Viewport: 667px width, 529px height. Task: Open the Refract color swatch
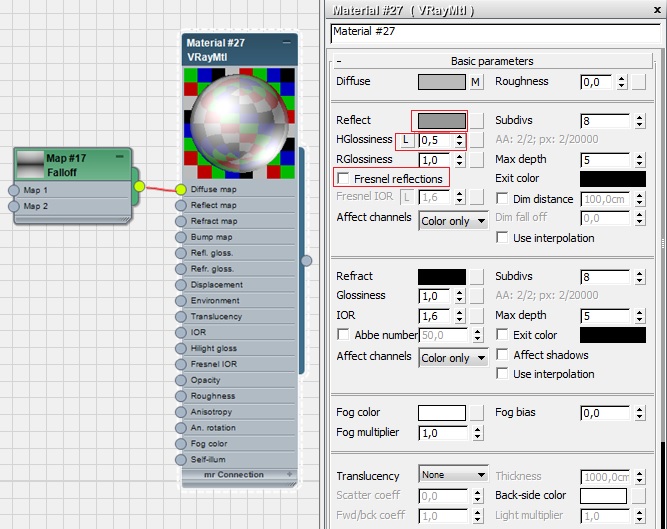pyautogui.click(x=442, y=277)
